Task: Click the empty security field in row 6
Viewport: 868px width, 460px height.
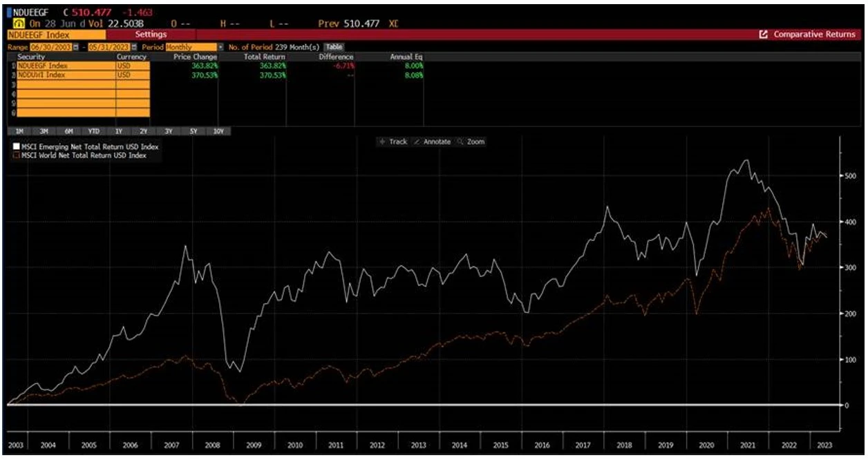Action: [x=66, y=112]
